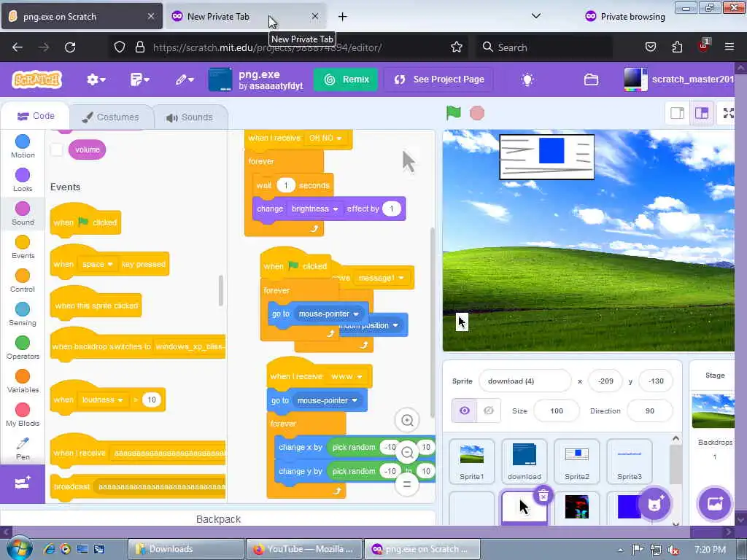Expand the Backpack panel
Viewport: 747px width, 560px height.
[x=218, y=518]
